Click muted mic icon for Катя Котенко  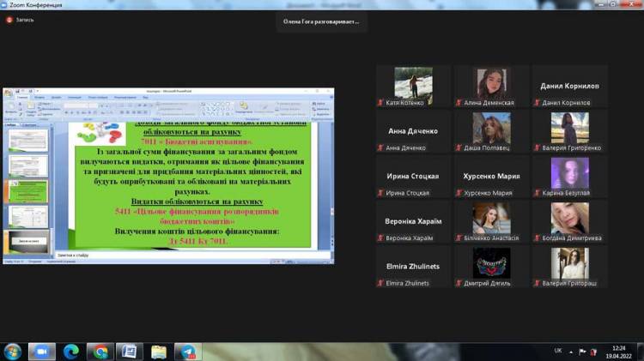click(x=381, y=102)
